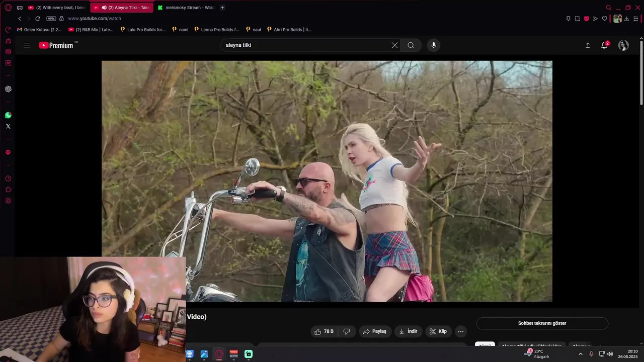The height and width of the screenshot is (362, 644).
Task: Start voice search with microphone
Action: click(434, 45)
